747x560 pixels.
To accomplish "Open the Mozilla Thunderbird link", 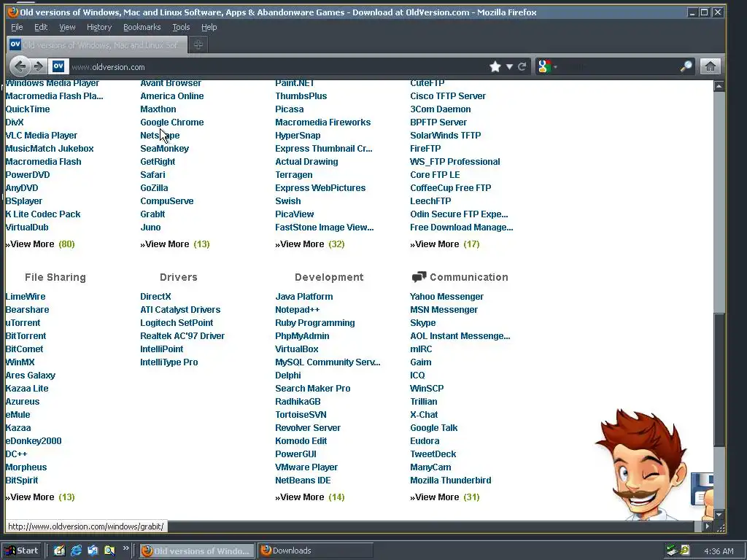I will click(x=451, y=481).
